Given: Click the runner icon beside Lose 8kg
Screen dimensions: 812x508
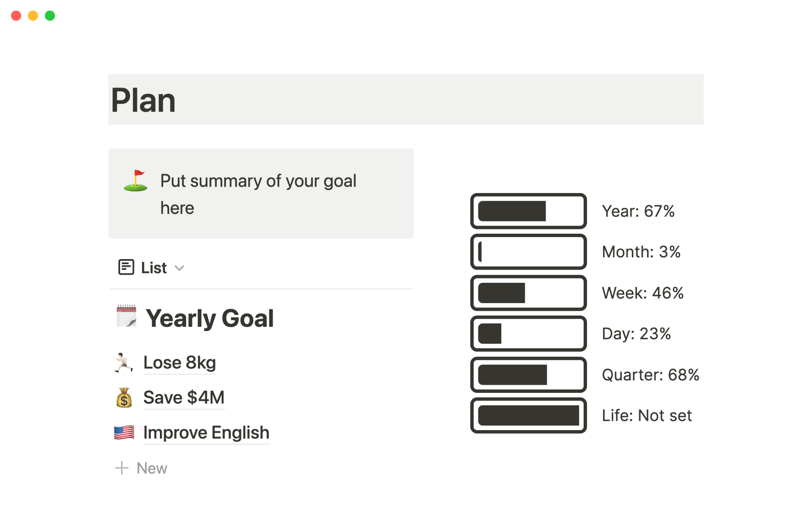Looking at the screenshot, I should click(x=123, y=363).
